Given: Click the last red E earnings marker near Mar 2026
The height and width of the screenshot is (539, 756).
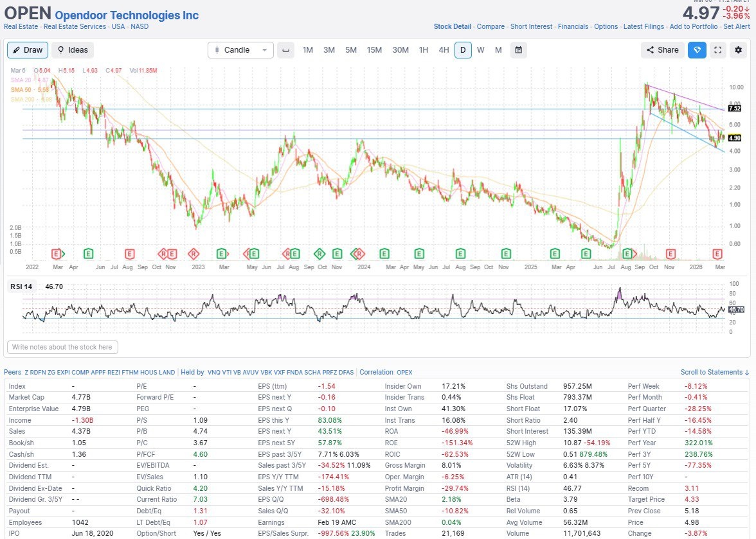Looking at the screenshot, I should coord(717,254).
